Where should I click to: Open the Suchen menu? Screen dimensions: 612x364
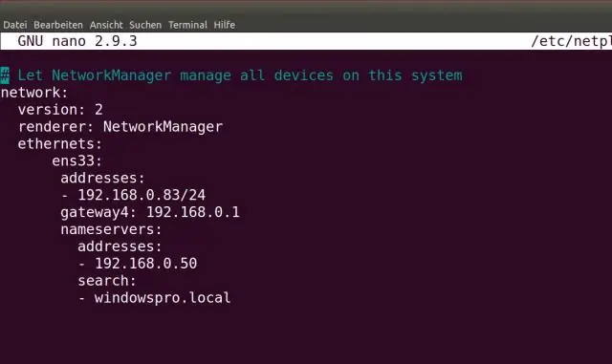[145, 25]
